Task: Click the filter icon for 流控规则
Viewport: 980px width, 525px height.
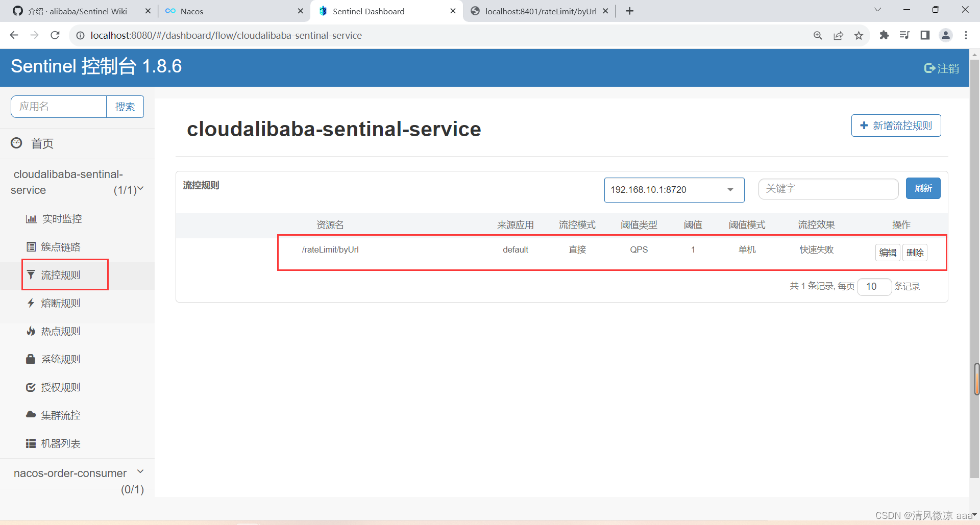Action: (x=31, y=275)
